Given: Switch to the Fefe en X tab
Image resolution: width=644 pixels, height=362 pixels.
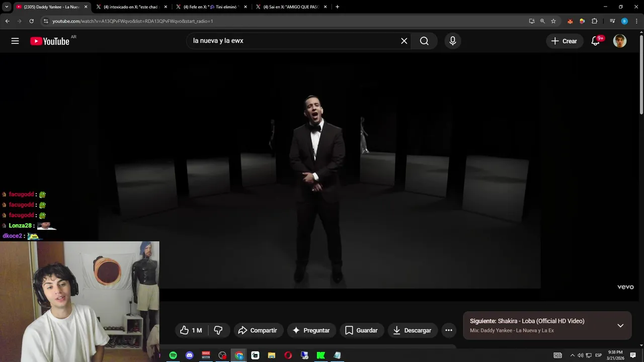Looking at the screenshot, I should coord(211,7).
